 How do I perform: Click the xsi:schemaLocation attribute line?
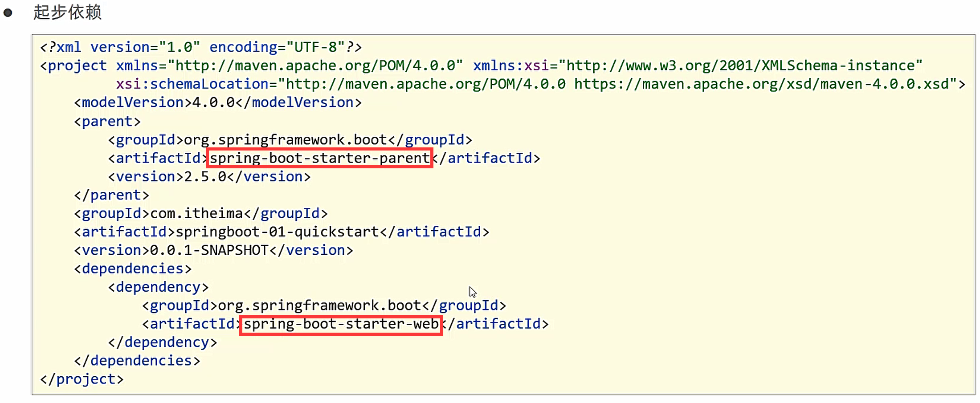(541, 84)
